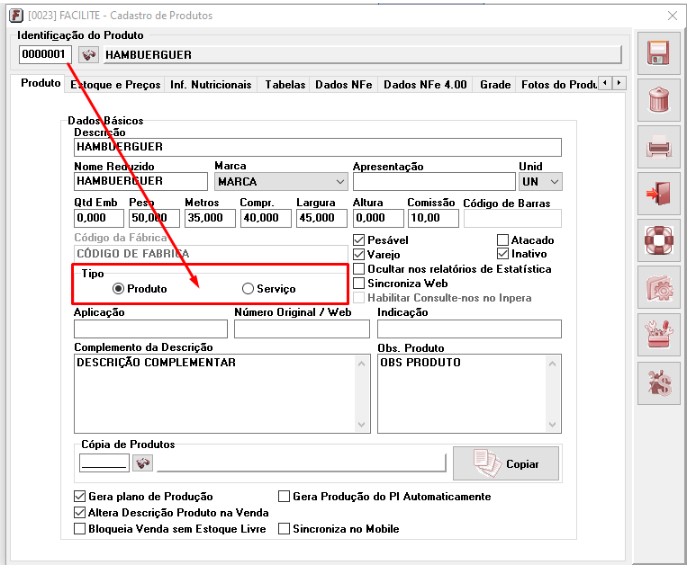Click the toolbox tools icon
689x568 pixels.
tap(658, 335)
